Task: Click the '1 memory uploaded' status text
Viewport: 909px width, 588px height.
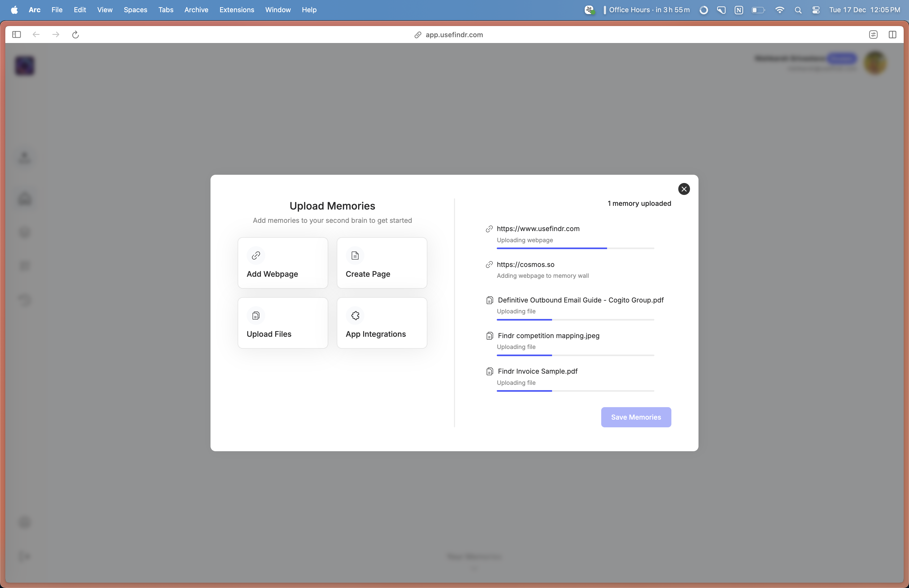Action: click(x=639, y=203)
